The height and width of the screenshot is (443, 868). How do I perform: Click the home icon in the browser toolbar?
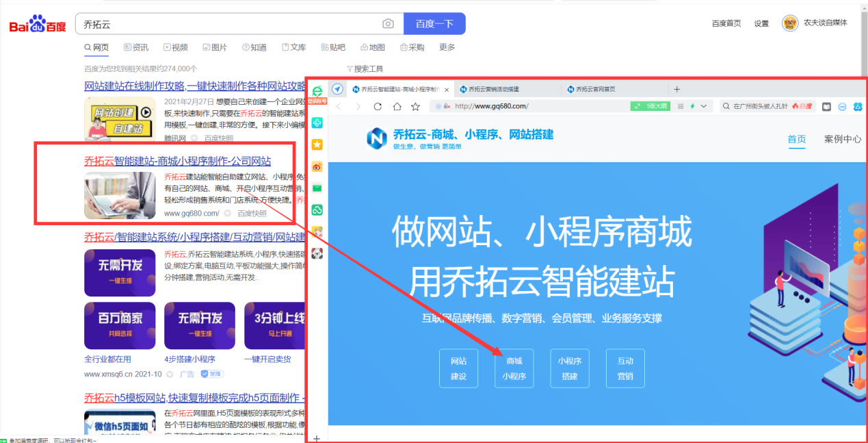tap(396, 105)
